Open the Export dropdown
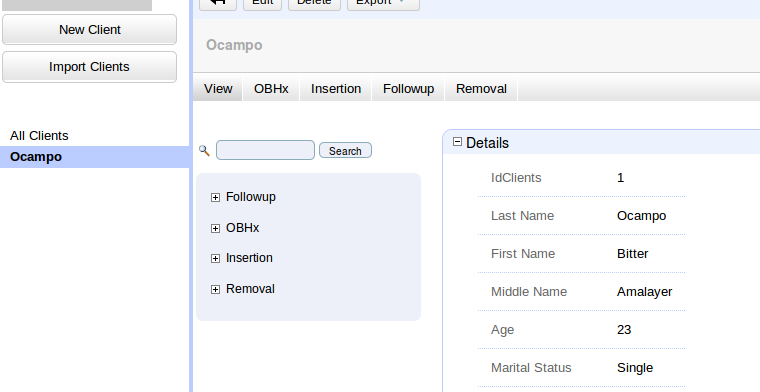 [x=383, y=2]
